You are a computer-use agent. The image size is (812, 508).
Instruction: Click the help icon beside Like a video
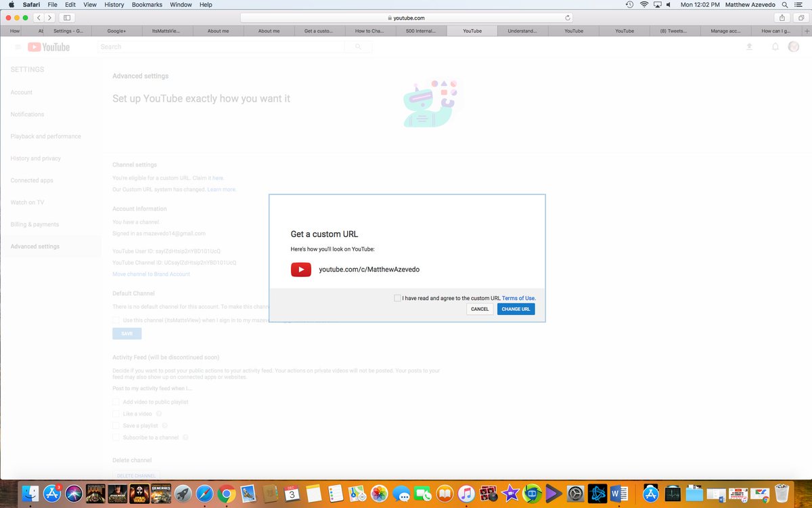(x=159, y=414)
